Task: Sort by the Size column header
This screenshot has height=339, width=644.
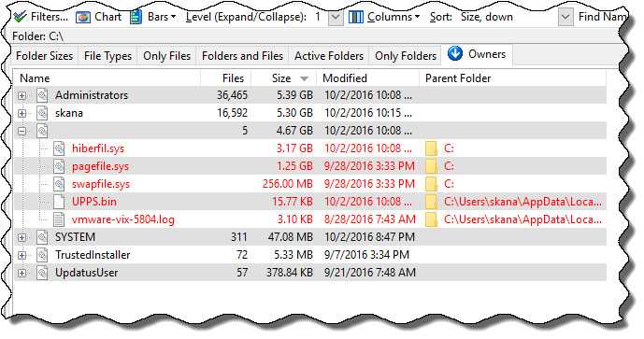Action: (284, 78)
